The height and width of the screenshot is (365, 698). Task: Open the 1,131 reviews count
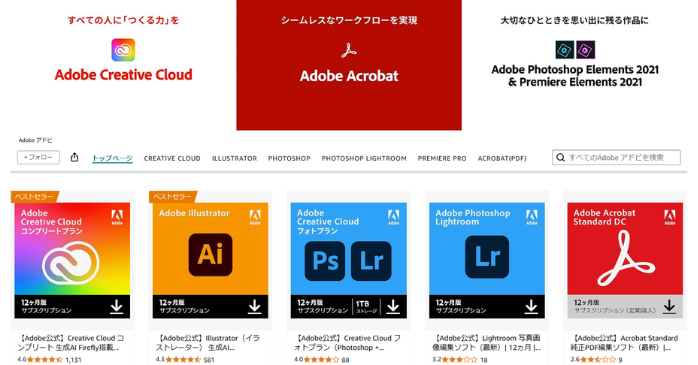pos(73,360)
